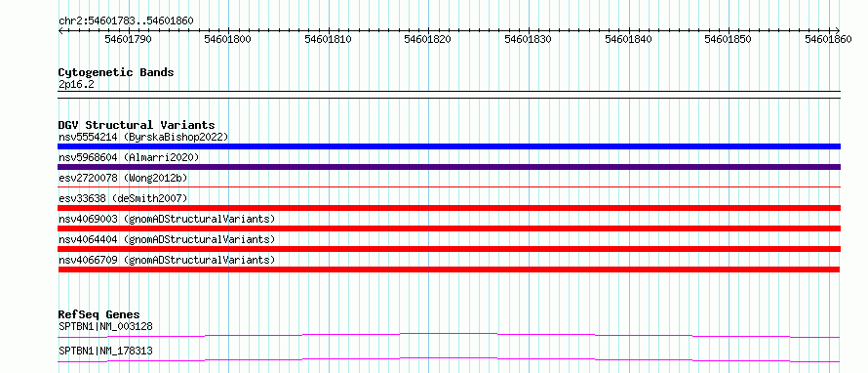The image size is (868, 373).
Task: Click the 2p16.2 band label
Action: click(x=76, y=84)
